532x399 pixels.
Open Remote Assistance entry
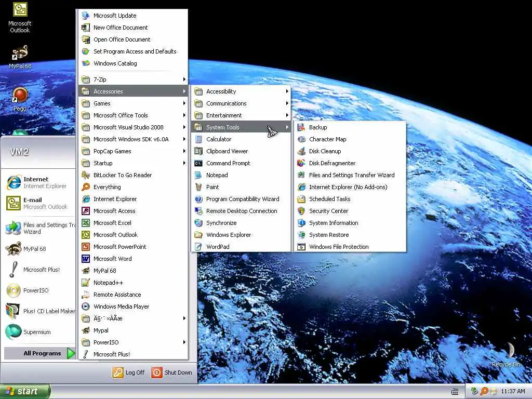pos(133,295)
